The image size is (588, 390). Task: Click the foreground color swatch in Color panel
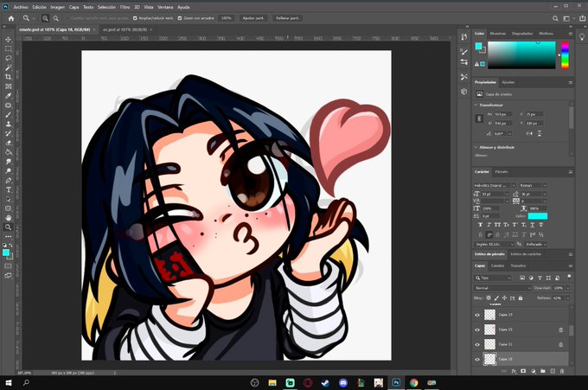pos(478,46)
